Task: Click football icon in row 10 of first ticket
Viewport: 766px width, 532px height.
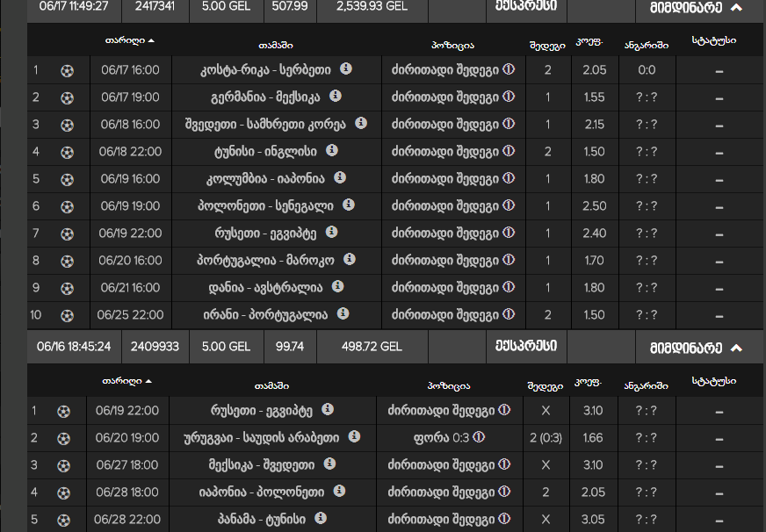Action: pos(67,316)
